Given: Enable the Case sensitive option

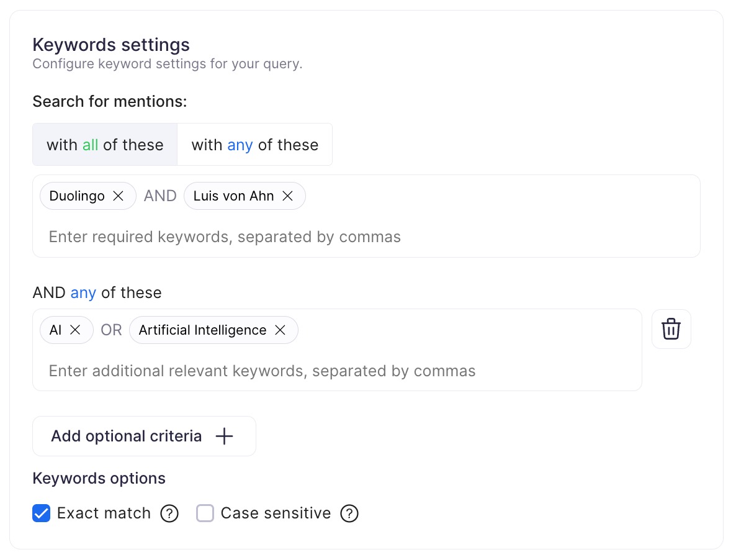Looking at the screenshot, I should click(x=205, y=513).
